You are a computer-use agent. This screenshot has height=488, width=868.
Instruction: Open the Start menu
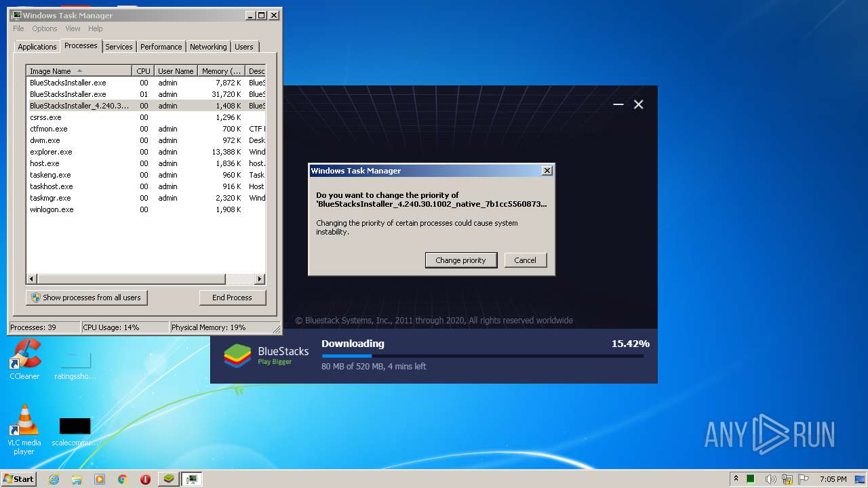click(x=19, y=479)
